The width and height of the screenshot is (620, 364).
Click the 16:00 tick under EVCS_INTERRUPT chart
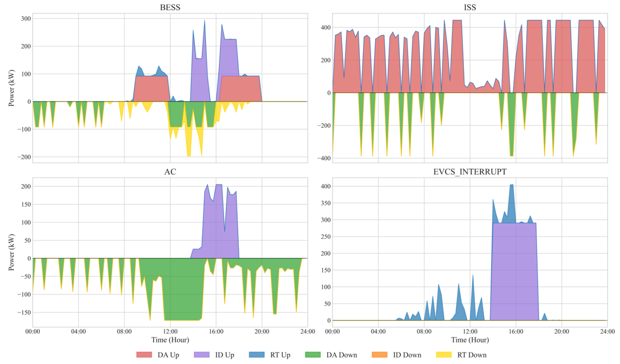[x=516, y=331]
